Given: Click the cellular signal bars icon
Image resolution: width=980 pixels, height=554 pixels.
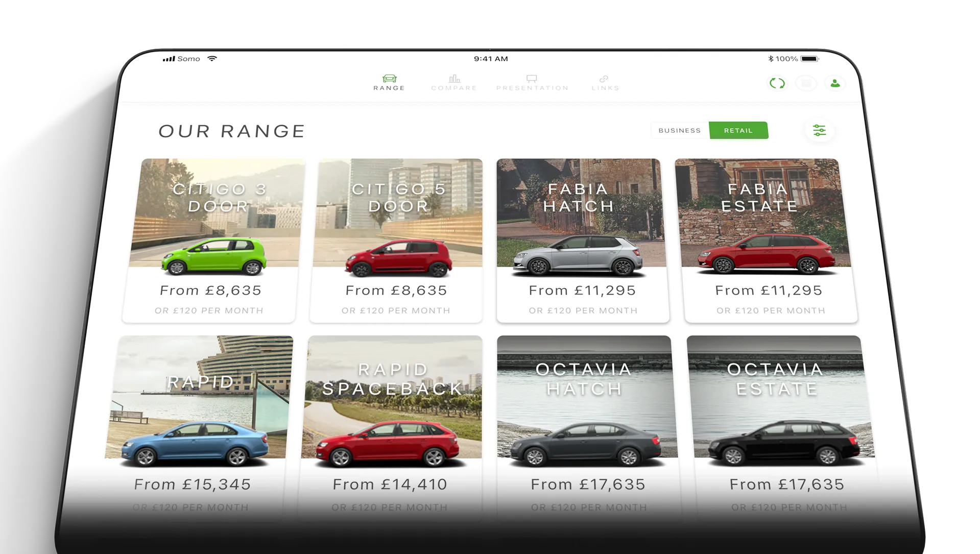Looking at the screenshot, I should pos(169,59).
